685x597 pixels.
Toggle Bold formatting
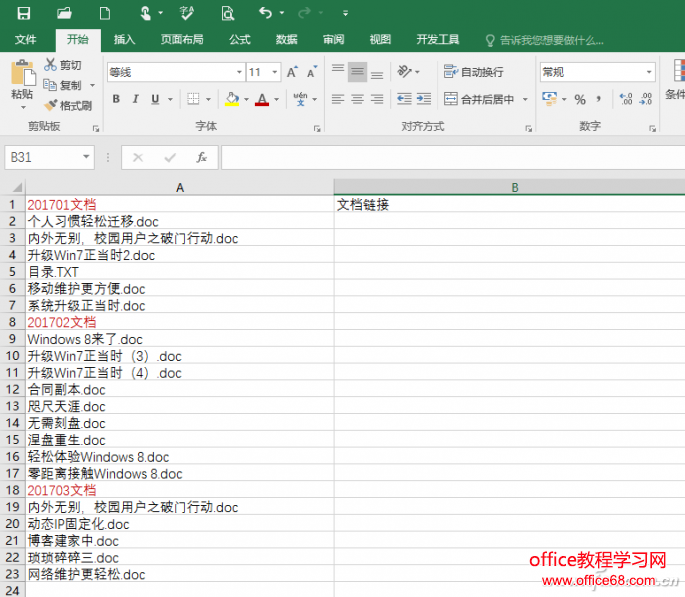tap(116, 99)
